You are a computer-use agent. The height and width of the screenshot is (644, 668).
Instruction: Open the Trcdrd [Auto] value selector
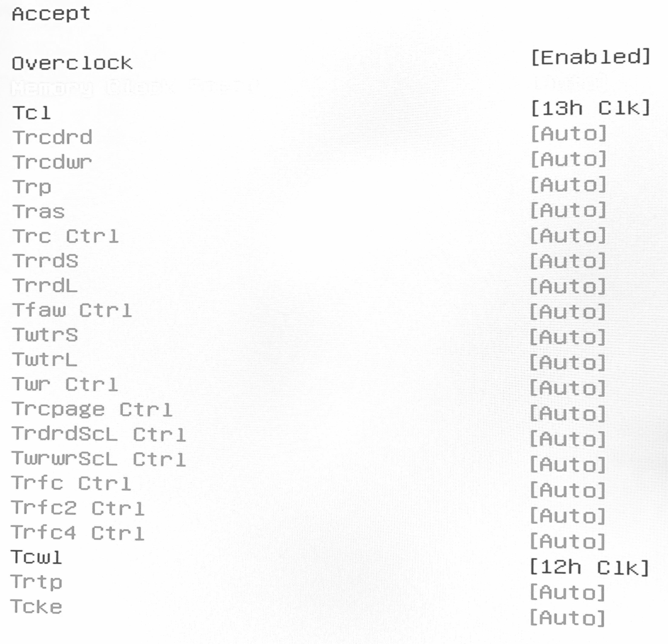569,134
